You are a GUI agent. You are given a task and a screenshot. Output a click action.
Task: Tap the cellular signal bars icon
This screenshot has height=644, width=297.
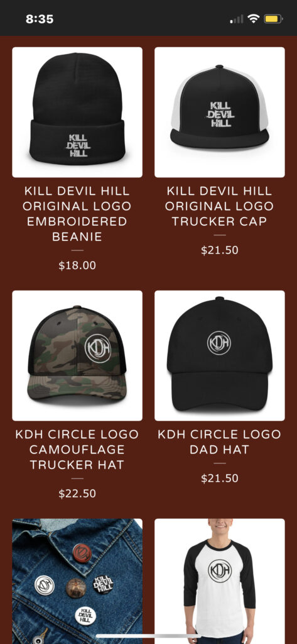click(237, 19)
